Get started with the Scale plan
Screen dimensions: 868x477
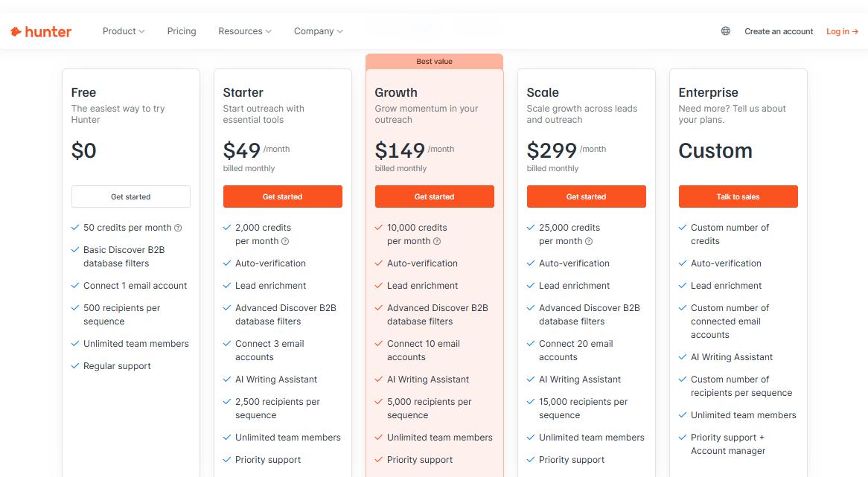586,196
